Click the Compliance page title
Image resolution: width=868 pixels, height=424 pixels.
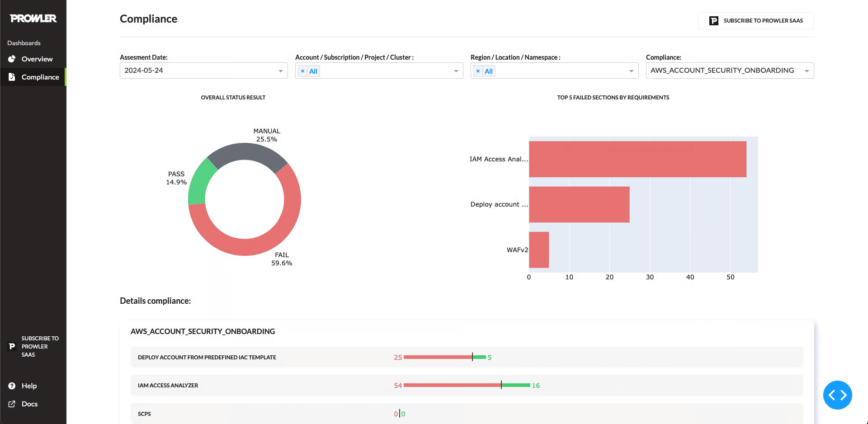[148, 19]
